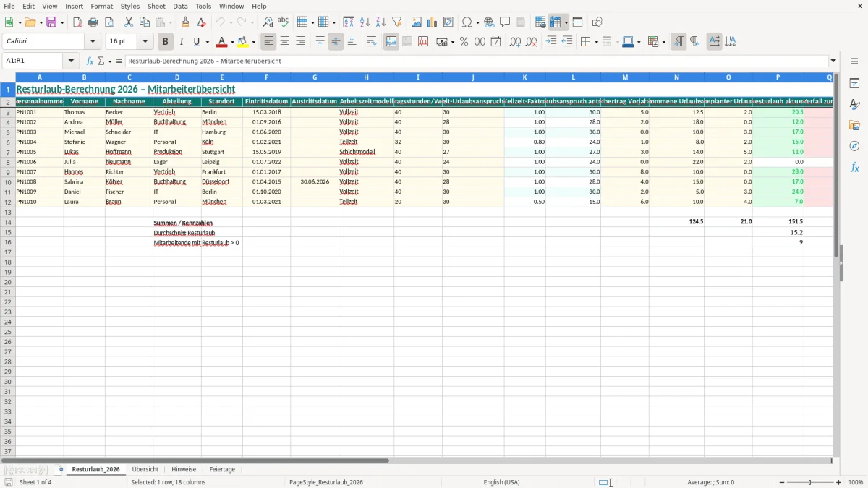Format cells as percent
The width and height of the screenshot is (868, 488).
coord(464,42)
